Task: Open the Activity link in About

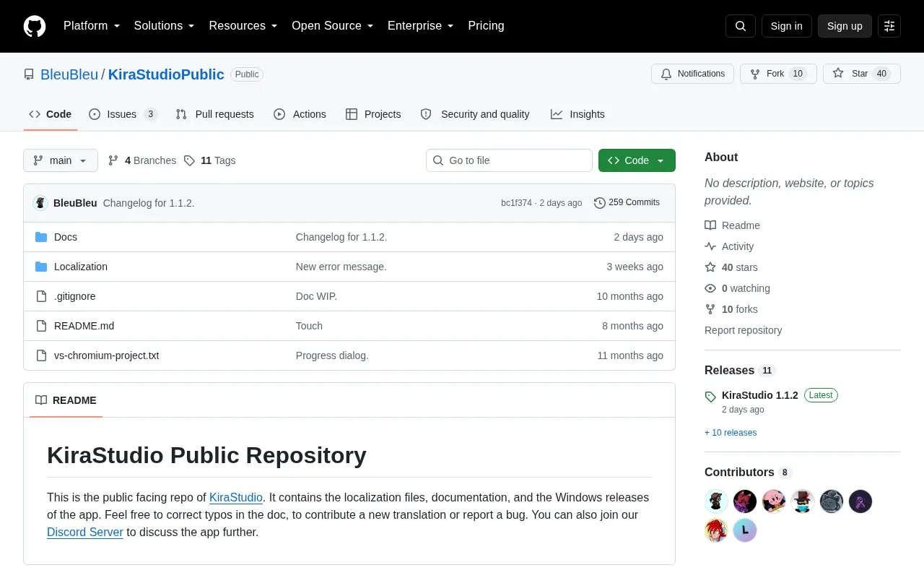Action: [729, 246]
